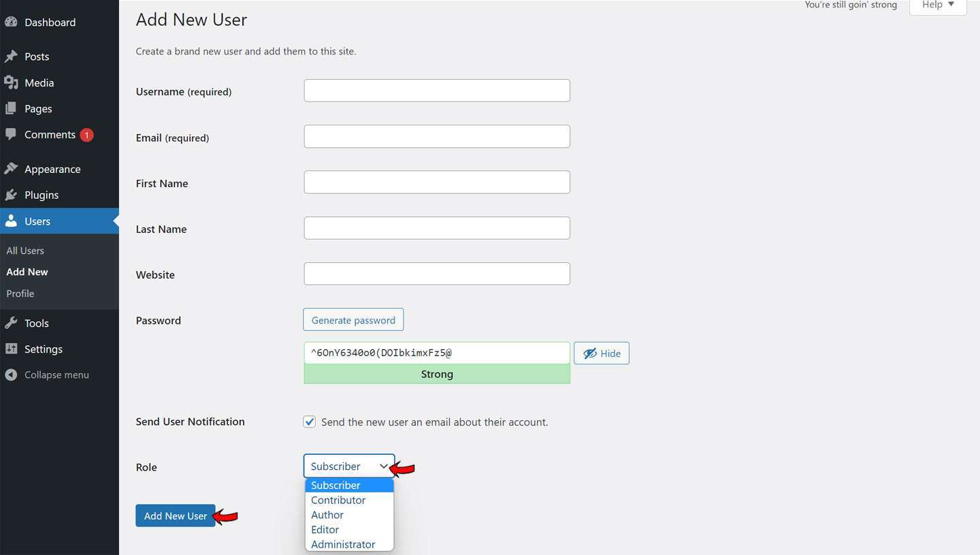The image size is (980, 555).
Task: Click the Tools wrench icon
Action: tap(11, 323)
